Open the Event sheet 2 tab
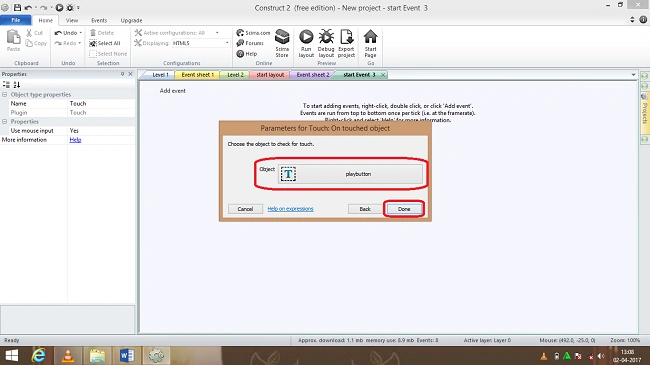This screenshot has height=365, width=650. pyautogui.click(x=313, y=75)
